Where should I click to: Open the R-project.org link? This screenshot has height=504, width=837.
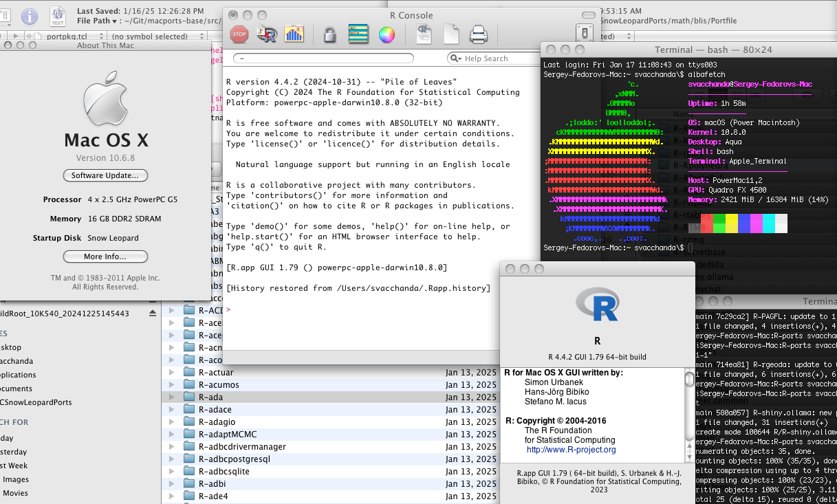click(x=571, y=450)
